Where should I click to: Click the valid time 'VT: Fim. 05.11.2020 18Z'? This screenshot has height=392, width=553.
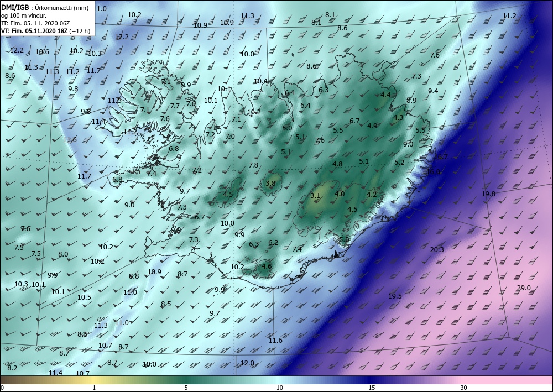pos(34,31)
